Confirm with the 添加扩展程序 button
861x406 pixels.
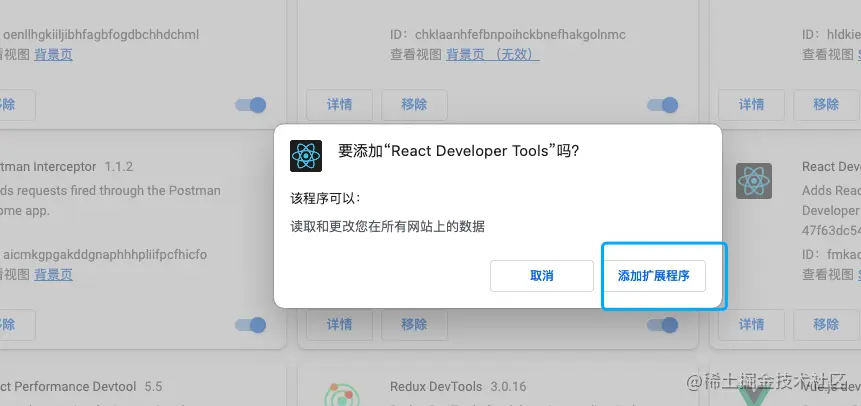[x=653, y=276]
